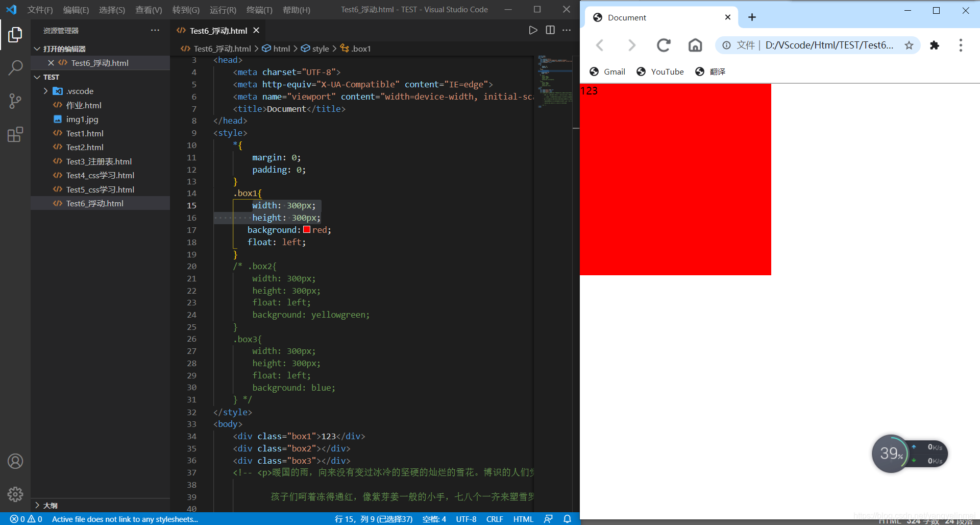Open 终端(T) menu
Image resolution: width=980 pixels, height=525 pixels.
click(x=259, y=10)
